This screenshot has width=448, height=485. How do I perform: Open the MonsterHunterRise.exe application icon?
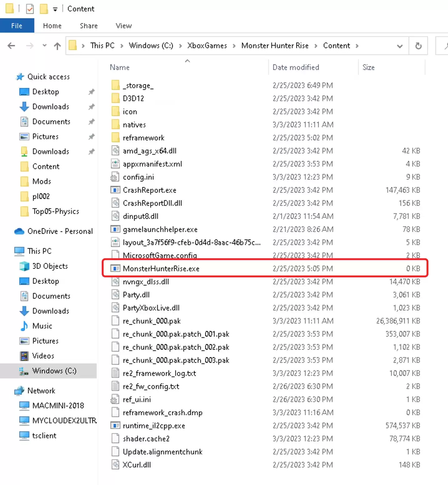coord(115,268)
